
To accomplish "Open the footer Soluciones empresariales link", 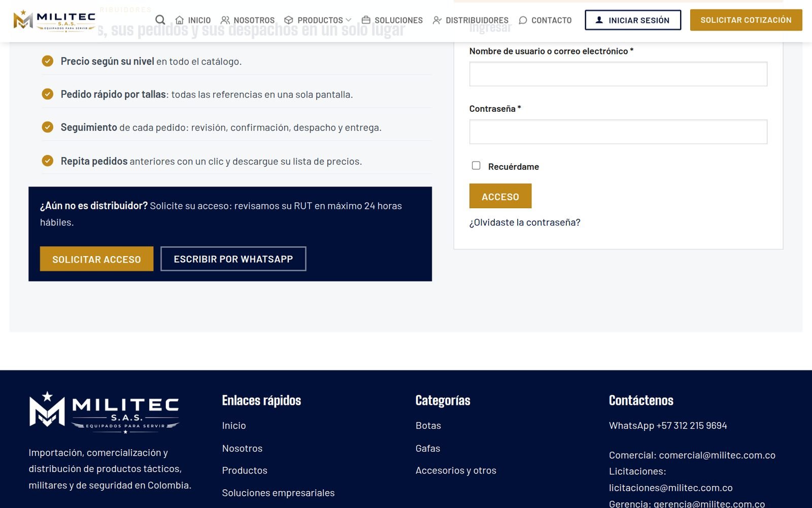I will [278, 493].
